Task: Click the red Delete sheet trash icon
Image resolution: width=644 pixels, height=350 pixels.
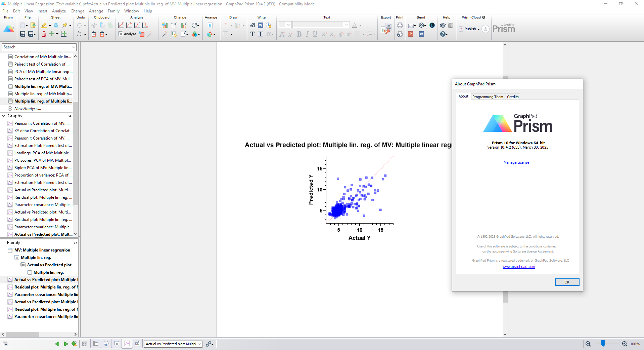Action: 44,34
